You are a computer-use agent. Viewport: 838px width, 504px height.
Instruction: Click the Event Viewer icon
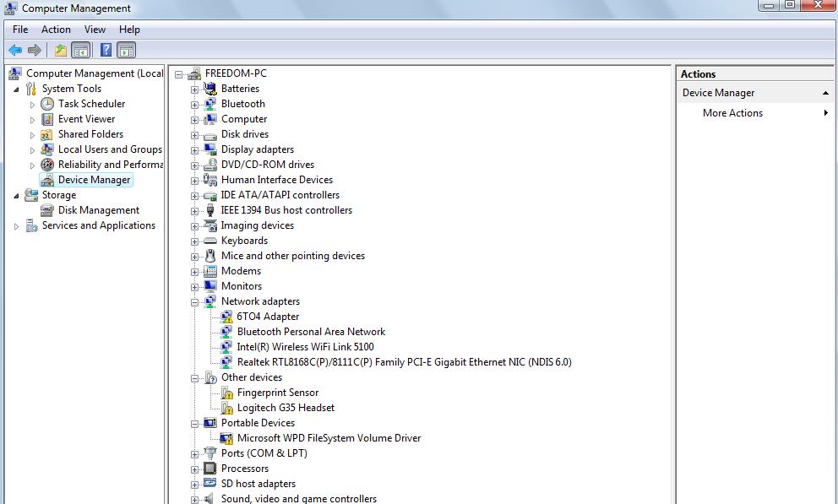click(47, 119)
